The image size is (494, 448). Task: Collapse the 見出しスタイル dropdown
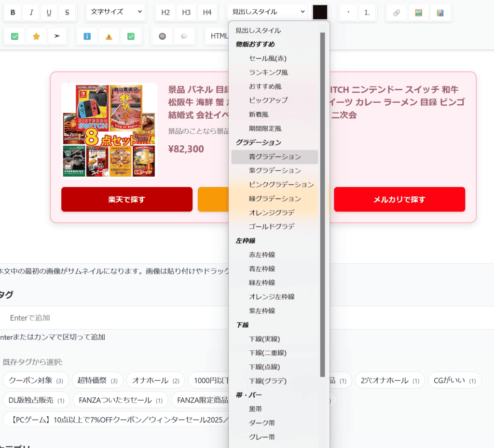coord(268,12)
